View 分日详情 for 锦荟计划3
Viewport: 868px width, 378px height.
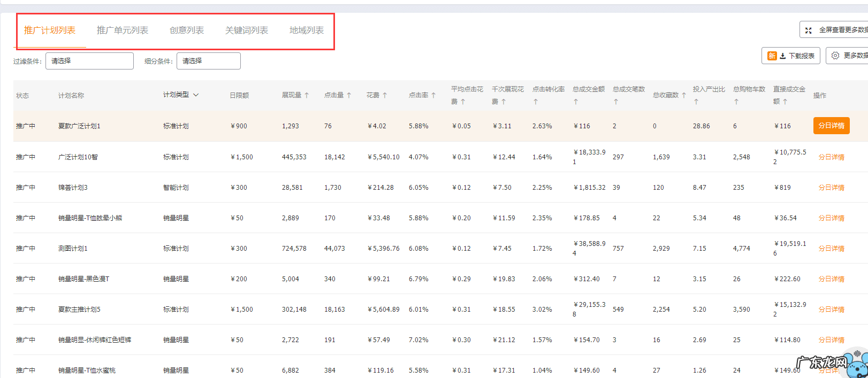(831, 188)
